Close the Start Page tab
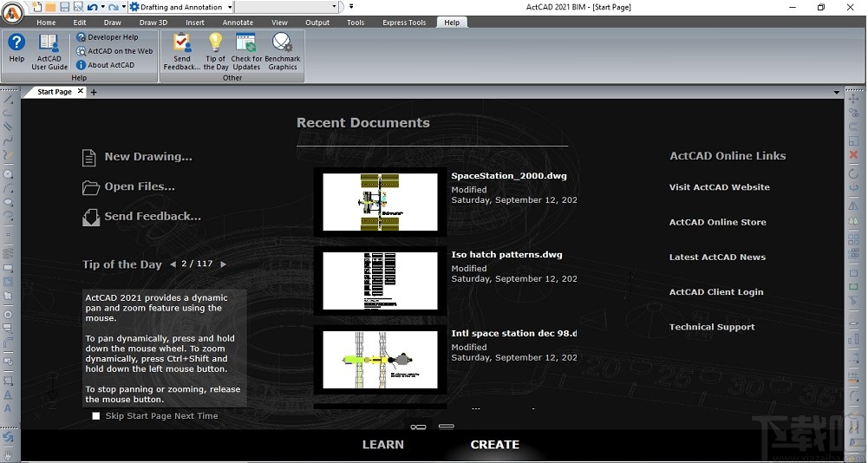Screen dimensions: 868x463 [81, 91]
